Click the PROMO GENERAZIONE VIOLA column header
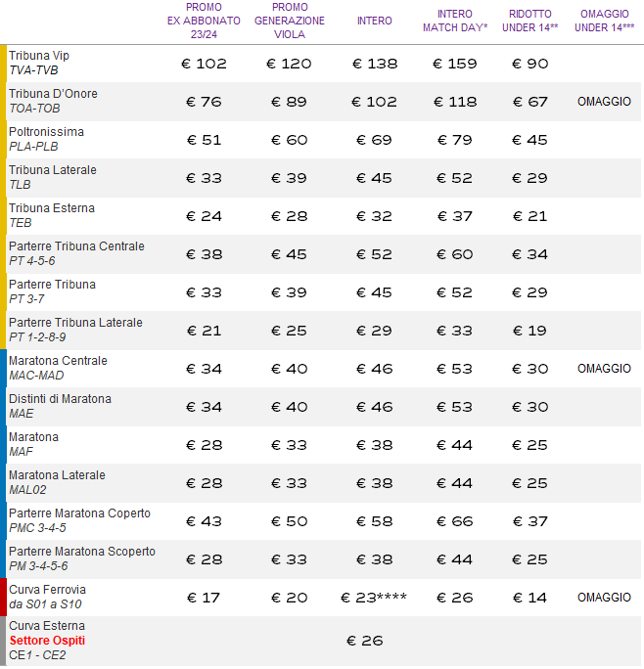Viewport: 644px width, 669px height. coord(290,21)
